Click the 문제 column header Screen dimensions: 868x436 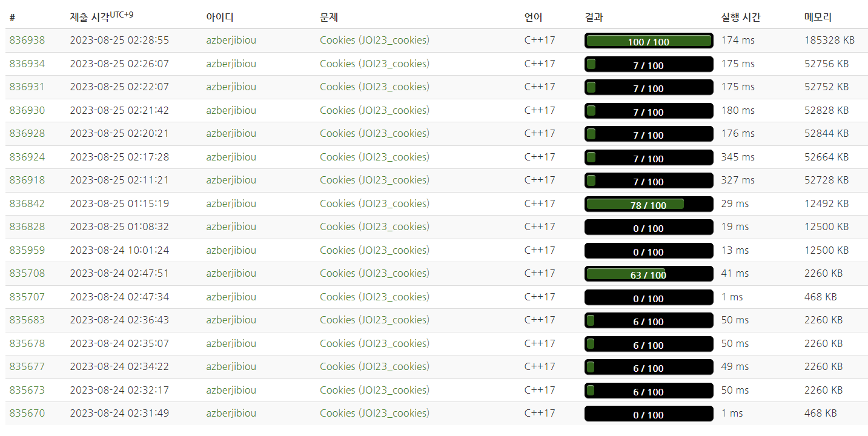tap(329, 18)
